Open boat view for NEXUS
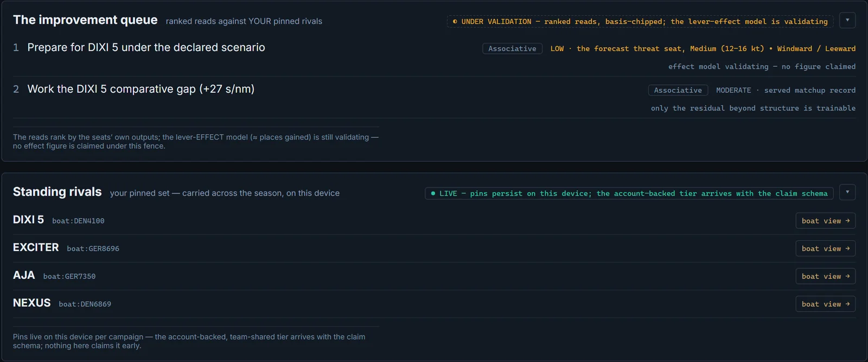The image size is (868, 362). coord(826,304)
